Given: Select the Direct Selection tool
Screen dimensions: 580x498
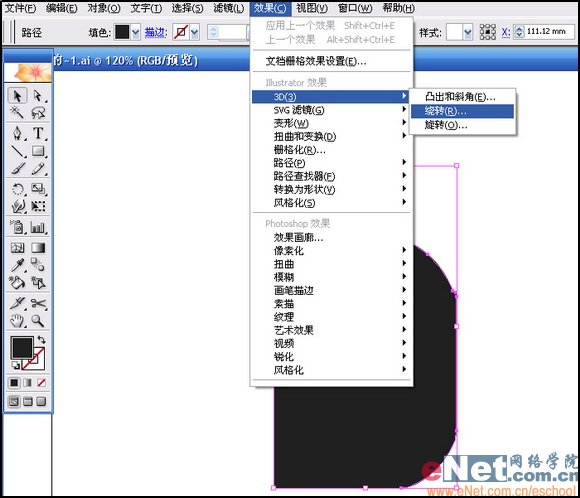Looking at the screenshot, I should [38, 95].
